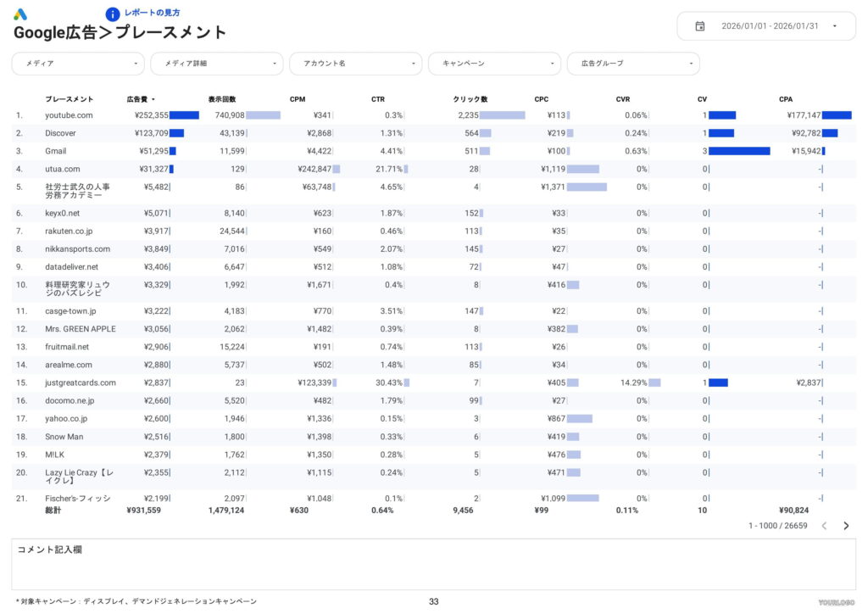Expand the メディア filter dropdown

pos(78,64)
